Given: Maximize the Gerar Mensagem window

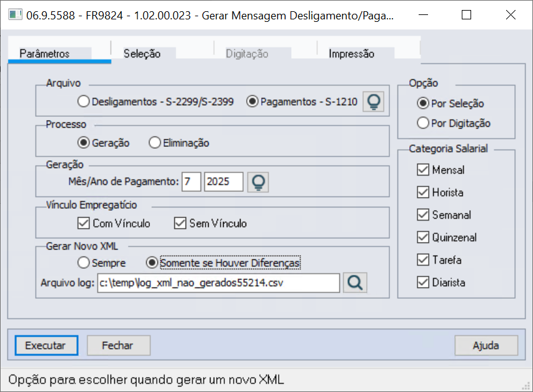Looking at the screenshot, I should pos(466,15).
